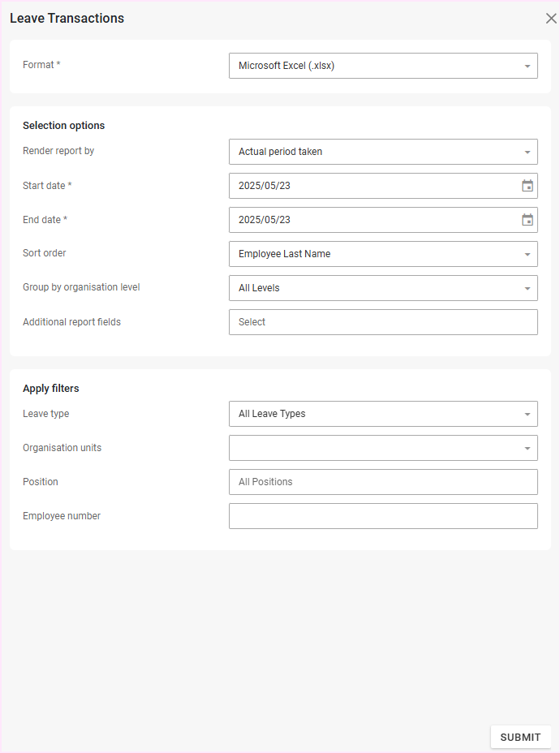Image resolution: width=560 pixels, height=753 pixels.
Task: Click into the Employee number field
Action: [383, 516]
